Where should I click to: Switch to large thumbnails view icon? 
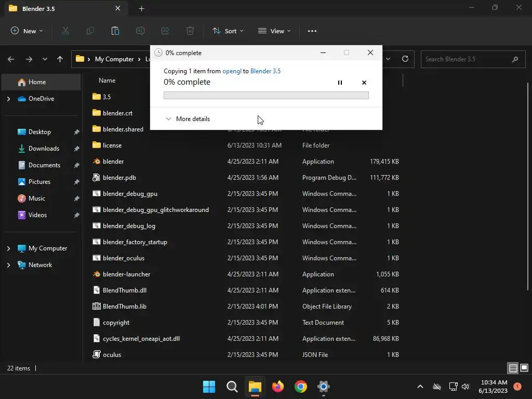point(524,368)
